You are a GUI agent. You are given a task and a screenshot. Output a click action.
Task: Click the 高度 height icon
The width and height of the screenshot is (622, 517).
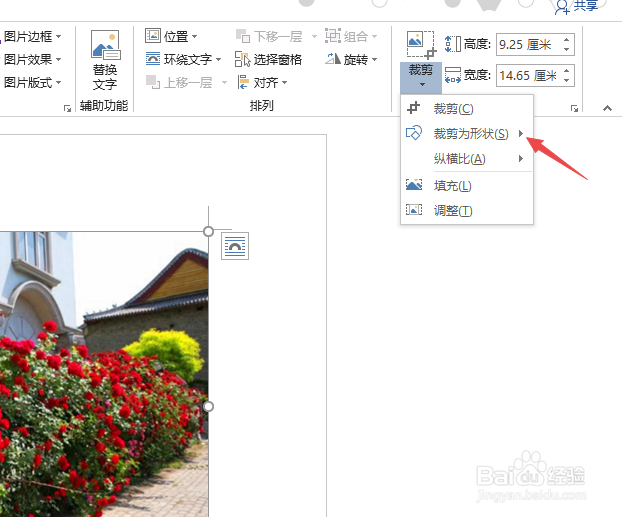(453, 44)
